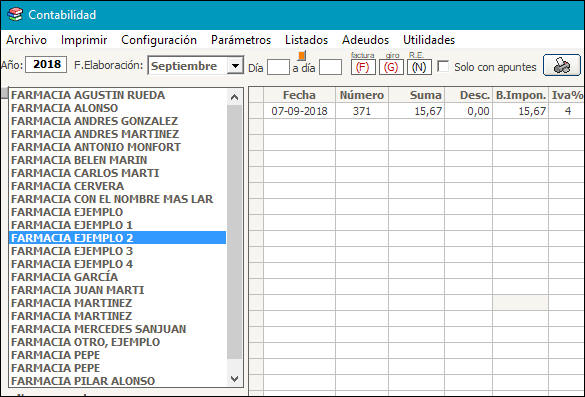585x397 pixels.
Task: Select FARMACIA CARLOS MARTI
Action: click(x=117, y=173)
